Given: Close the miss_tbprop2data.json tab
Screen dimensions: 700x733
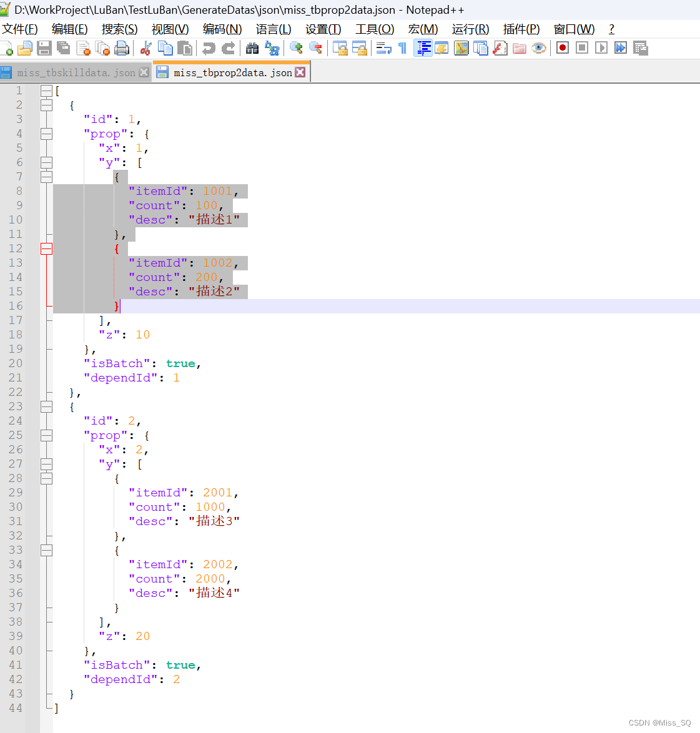Looking at the screenshot, I should (x=301, y=71).
